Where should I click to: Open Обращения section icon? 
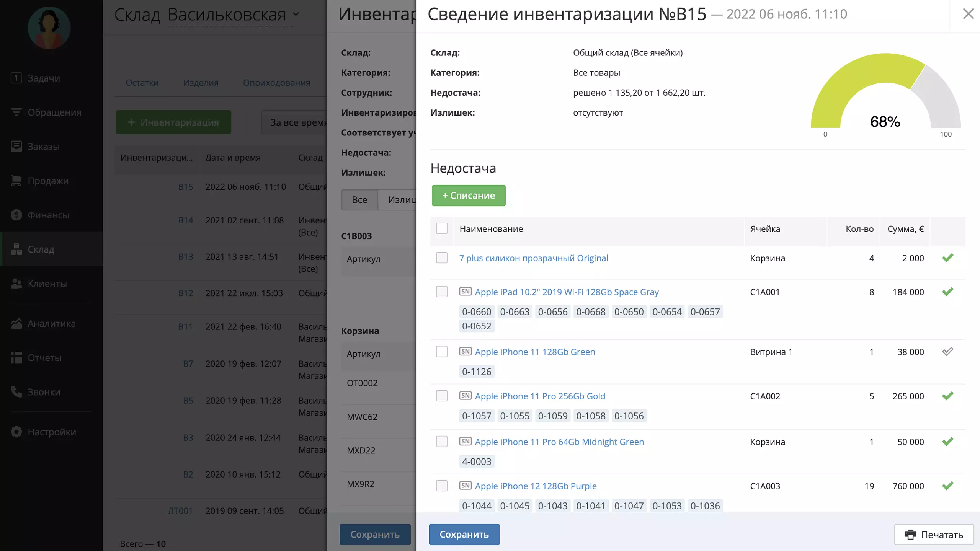[16, 112]
